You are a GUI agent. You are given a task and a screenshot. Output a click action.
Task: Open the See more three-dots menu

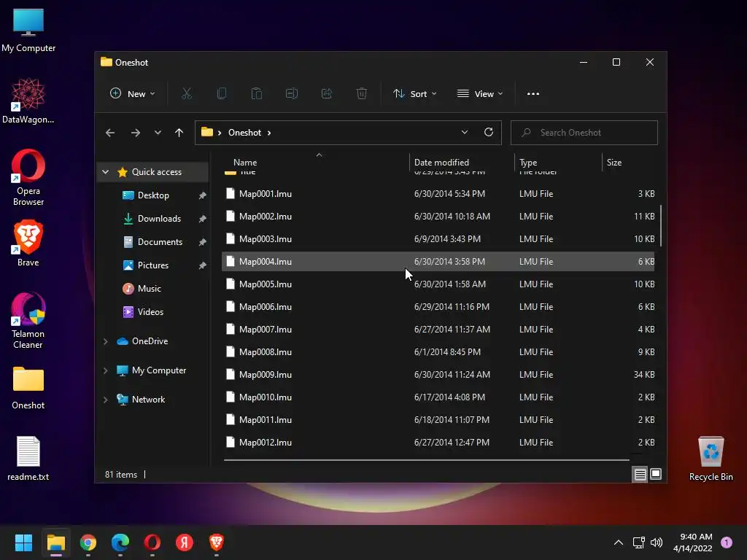point(533,94)
